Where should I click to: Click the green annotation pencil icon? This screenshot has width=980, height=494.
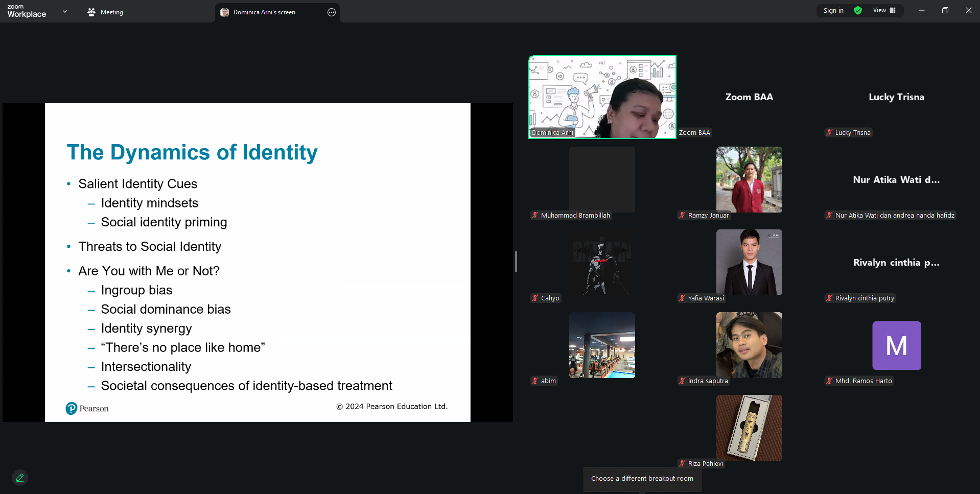click(x=20, y=478)
